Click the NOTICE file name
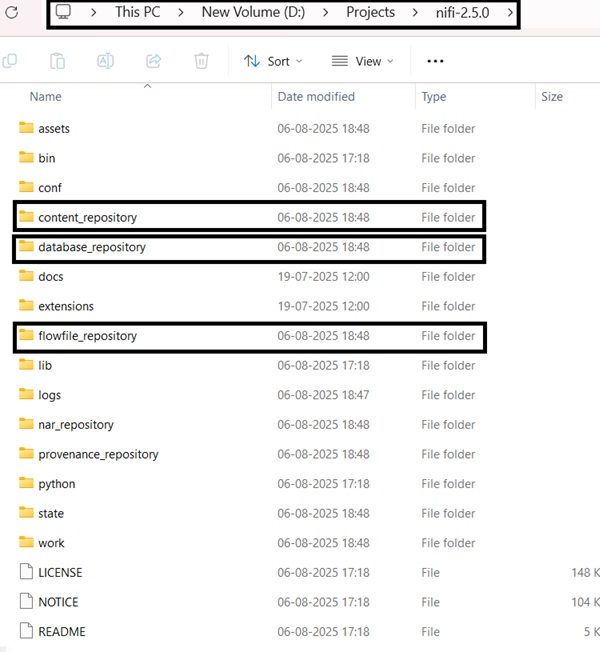This screenshot has width=600, height=652. (58, 602)
